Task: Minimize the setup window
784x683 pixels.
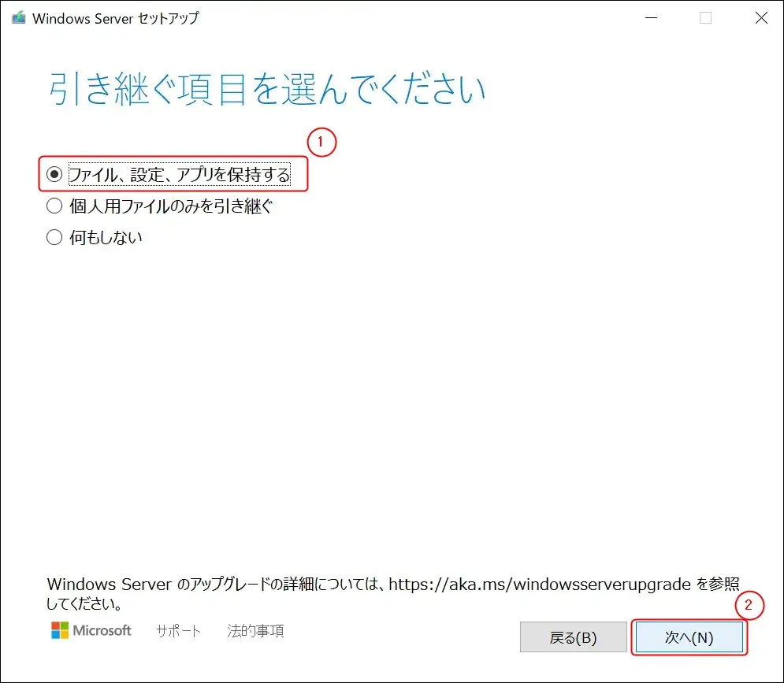Action: pos(651,18)
